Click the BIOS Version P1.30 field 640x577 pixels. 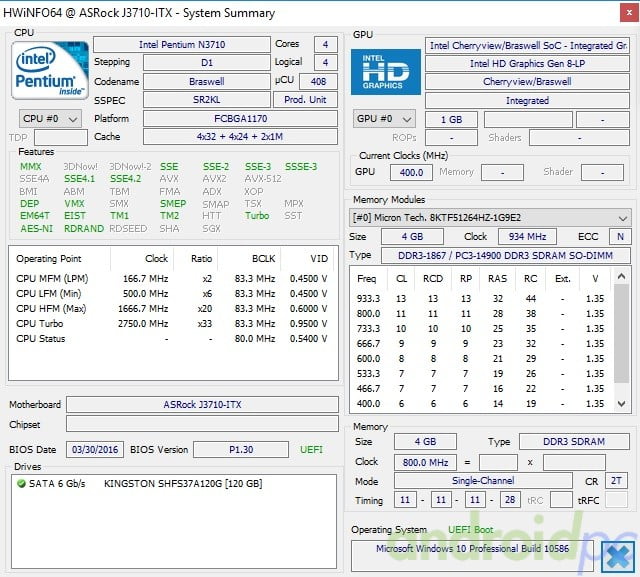(x=241, y=449)
